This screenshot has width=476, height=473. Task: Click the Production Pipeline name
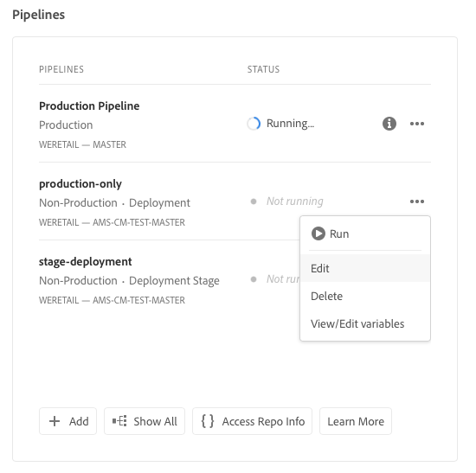(x=89, y=105)
